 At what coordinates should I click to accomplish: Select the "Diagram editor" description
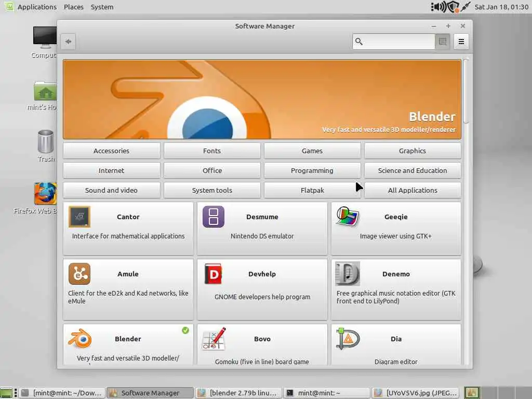396,362
